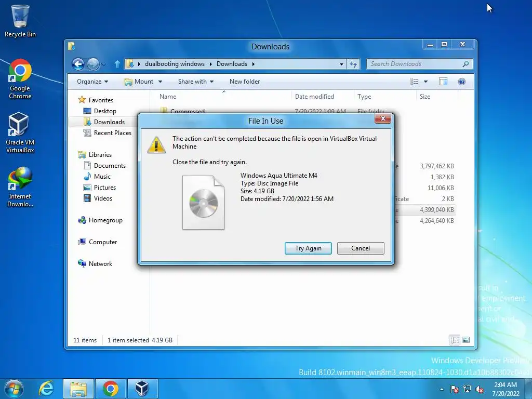Image resolution: width=532 pixels, height=399 pixels.
Task: Click the 3,797,462 KB file size
Action: tap(436, 166)
